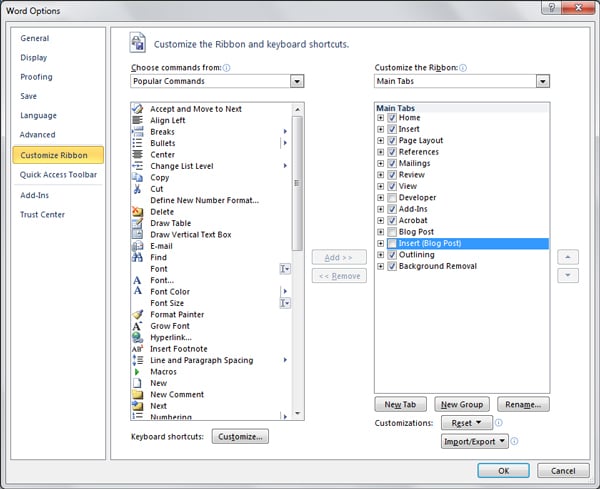Open the Import/Export dropdown
Screen dimensions: 600x489
(x=475, y=442)
